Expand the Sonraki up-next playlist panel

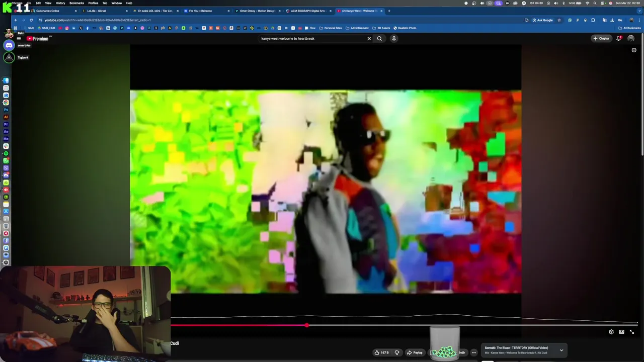coord(561,350)
